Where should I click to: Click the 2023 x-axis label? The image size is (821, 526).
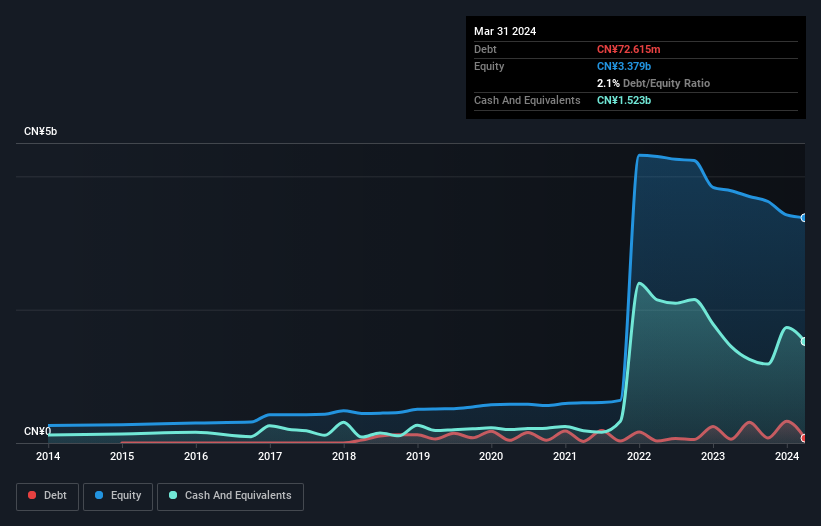click(713, 456)
